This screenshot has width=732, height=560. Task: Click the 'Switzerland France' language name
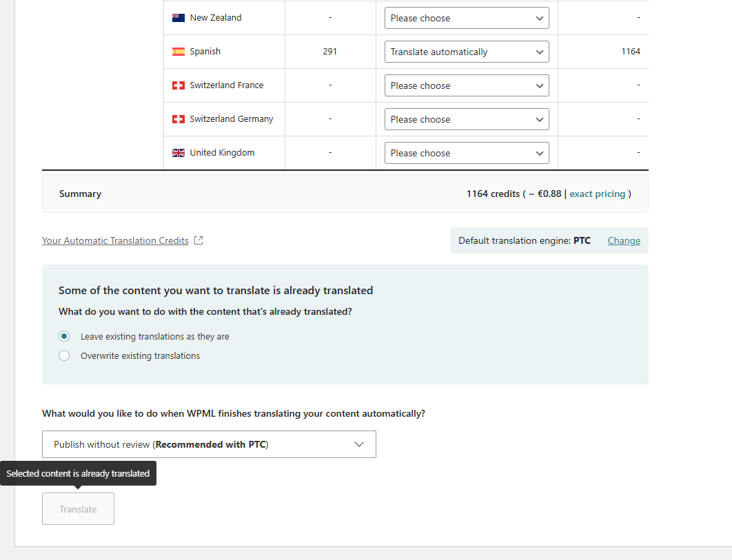pos(226,85)
